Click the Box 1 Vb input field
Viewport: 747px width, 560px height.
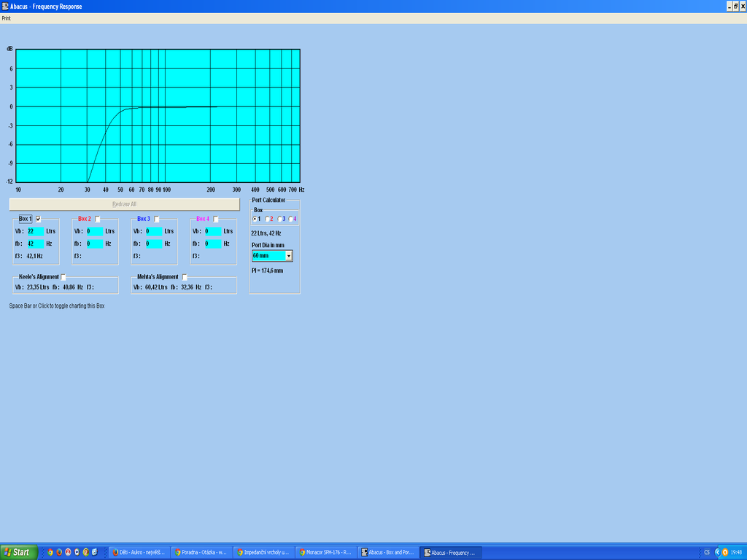point(36,231)
